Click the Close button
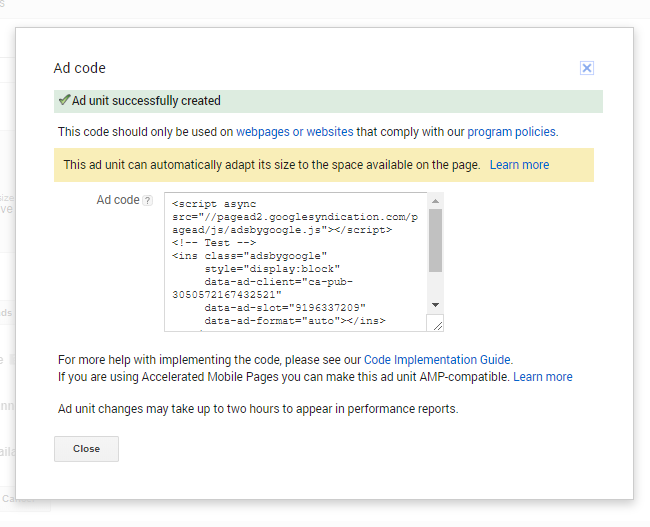The width and height of the screenshot is (650, 527). click(x=86, y=449)
